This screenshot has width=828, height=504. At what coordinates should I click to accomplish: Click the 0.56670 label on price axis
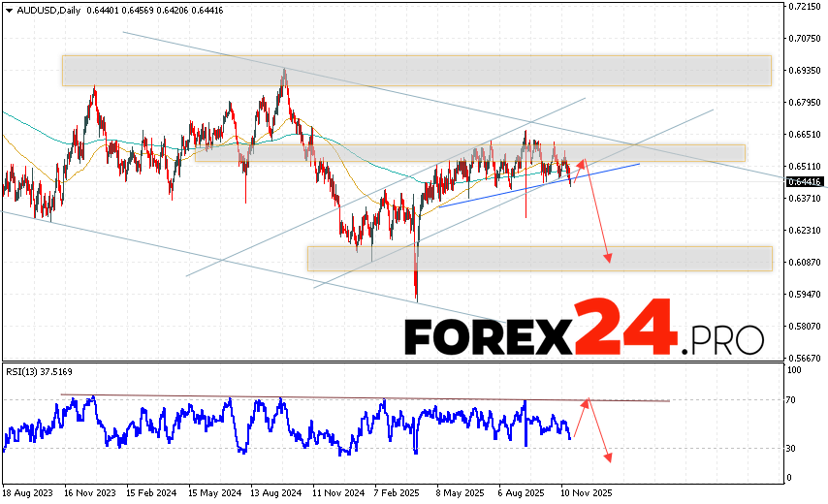point(805,357)
